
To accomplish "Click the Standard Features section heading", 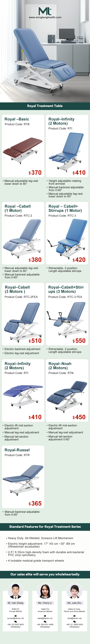I will click(45, 527).
